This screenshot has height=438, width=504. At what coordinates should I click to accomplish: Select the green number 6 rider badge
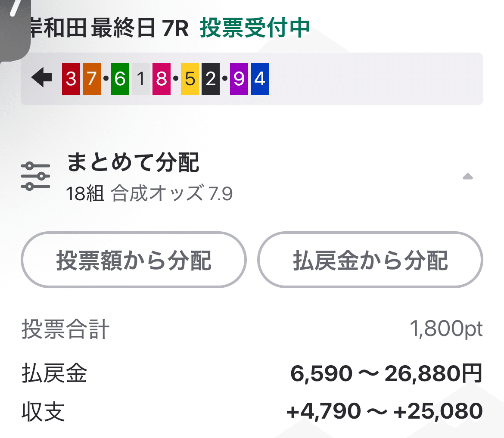click(119, 79)
